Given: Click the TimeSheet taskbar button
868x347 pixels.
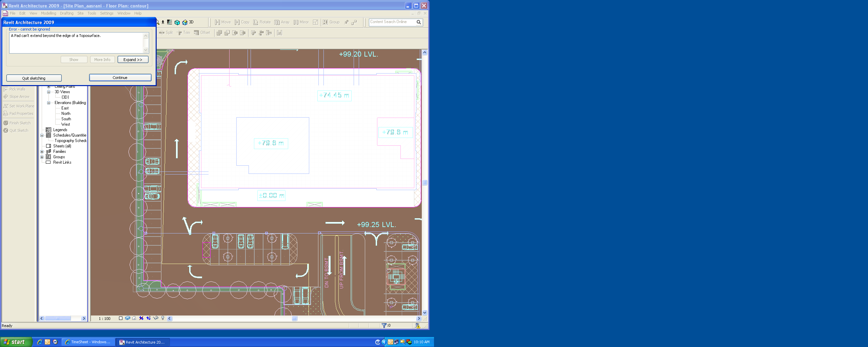Looking at the screenshot, I should pos(88,342).
